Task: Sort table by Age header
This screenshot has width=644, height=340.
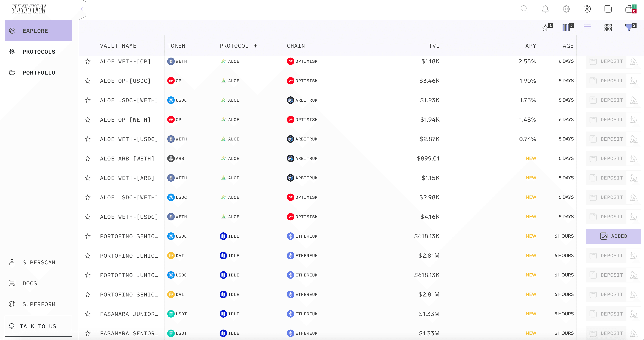Action: (x=568, y=46)
